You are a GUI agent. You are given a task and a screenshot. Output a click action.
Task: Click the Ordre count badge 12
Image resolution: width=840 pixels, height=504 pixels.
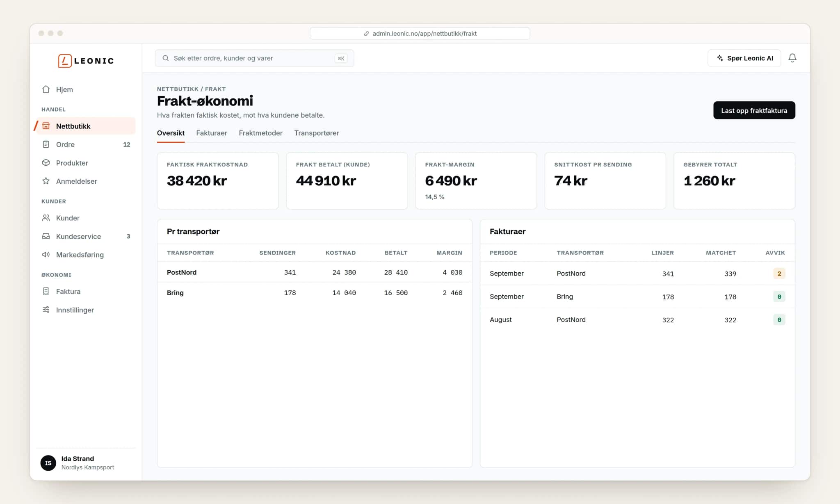(127, 144)
